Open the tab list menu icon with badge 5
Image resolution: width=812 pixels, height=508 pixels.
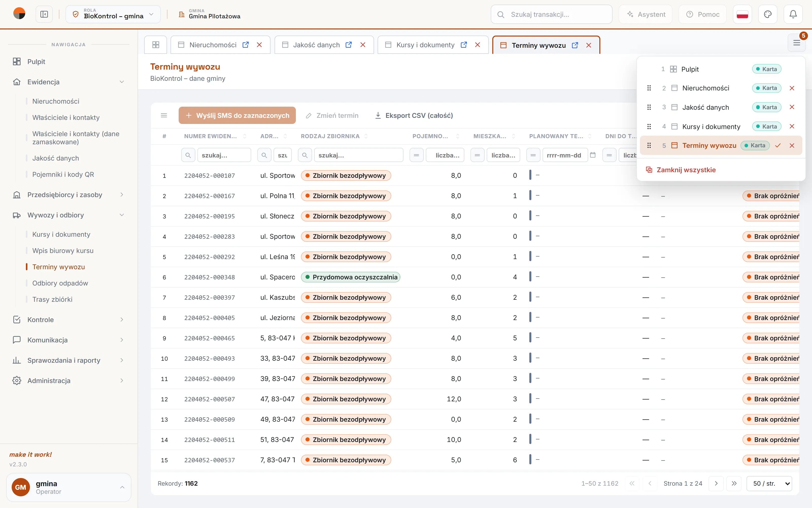(797, 43)
